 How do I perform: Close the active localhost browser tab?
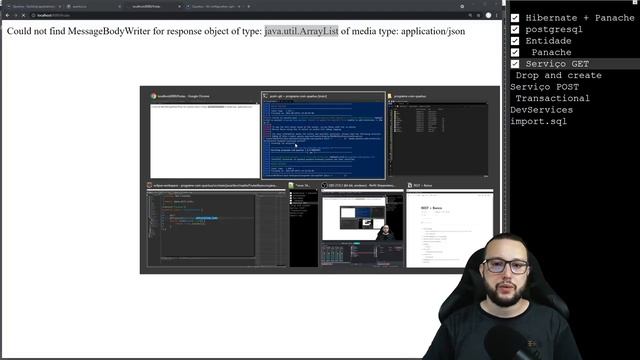click(x=179, y=7)
